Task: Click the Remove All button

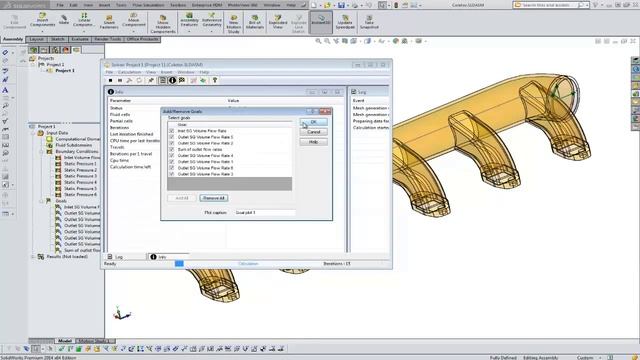Action: pyautogui.click(x=214, y=198)
